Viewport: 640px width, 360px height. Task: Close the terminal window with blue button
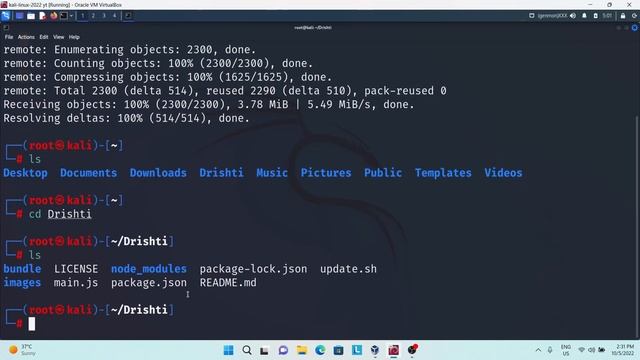[x=635, y=28]
